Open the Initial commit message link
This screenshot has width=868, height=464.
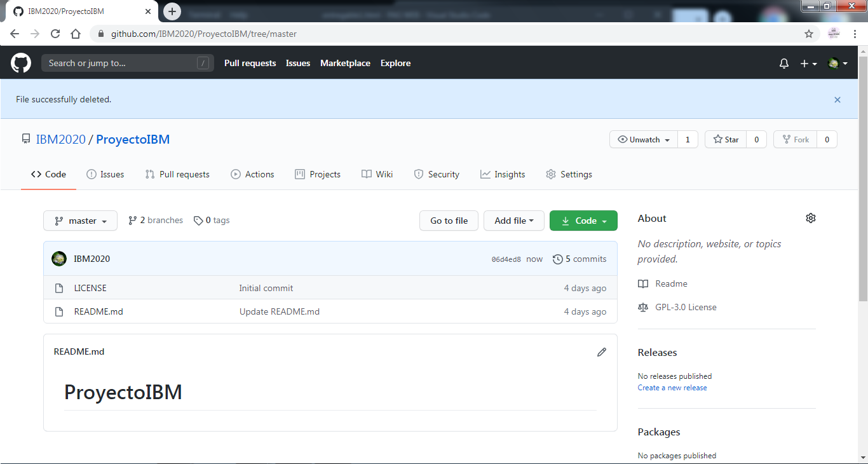point(266,288)
